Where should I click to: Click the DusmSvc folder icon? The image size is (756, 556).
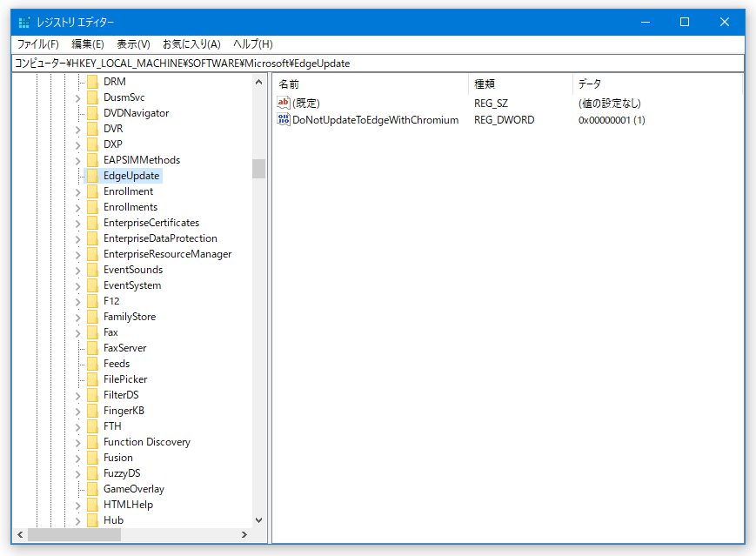pyautogui.click(x=92, y=97)
